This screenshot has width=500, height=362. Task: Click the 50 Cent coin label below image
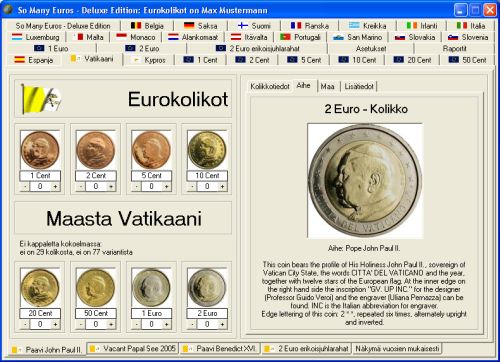tap(96, 313)
